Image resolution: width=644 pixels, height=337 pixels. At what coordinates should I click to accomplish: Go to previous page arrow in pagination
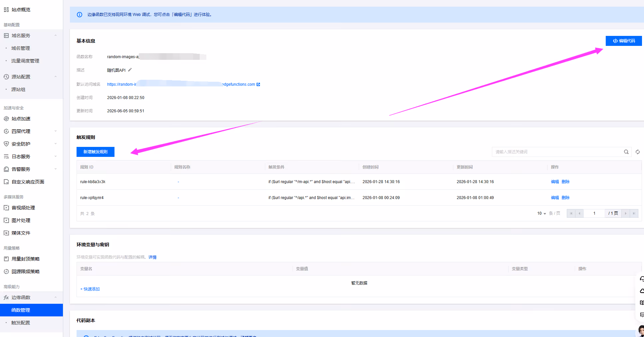coord(579,213)
